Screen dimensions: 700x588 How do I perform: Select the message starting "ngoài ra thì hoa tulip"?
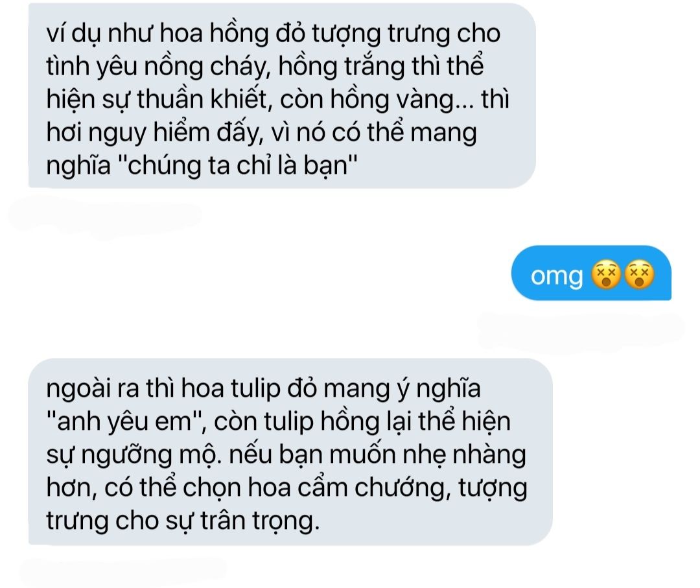290,451
